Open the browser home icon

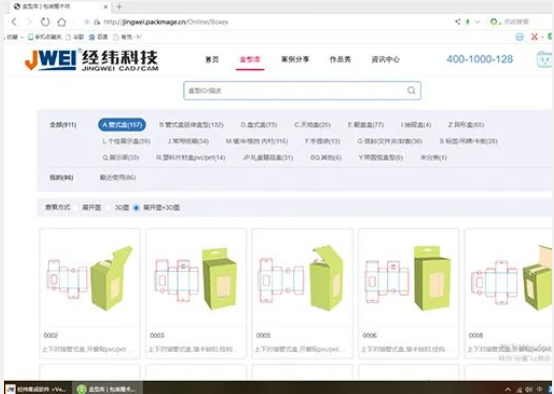coord(61,22)
